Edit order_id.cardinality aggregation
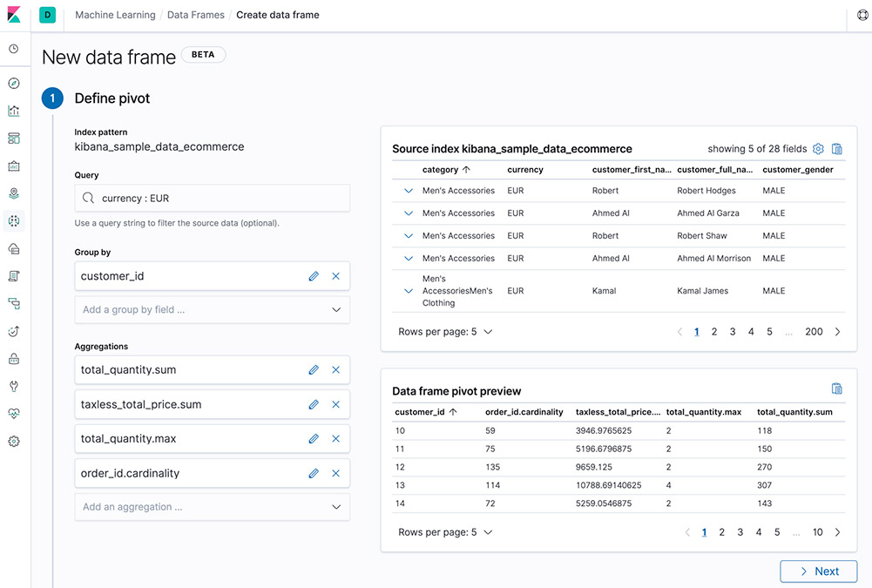Viewport: 872px width, 588px height. [314, 473]
